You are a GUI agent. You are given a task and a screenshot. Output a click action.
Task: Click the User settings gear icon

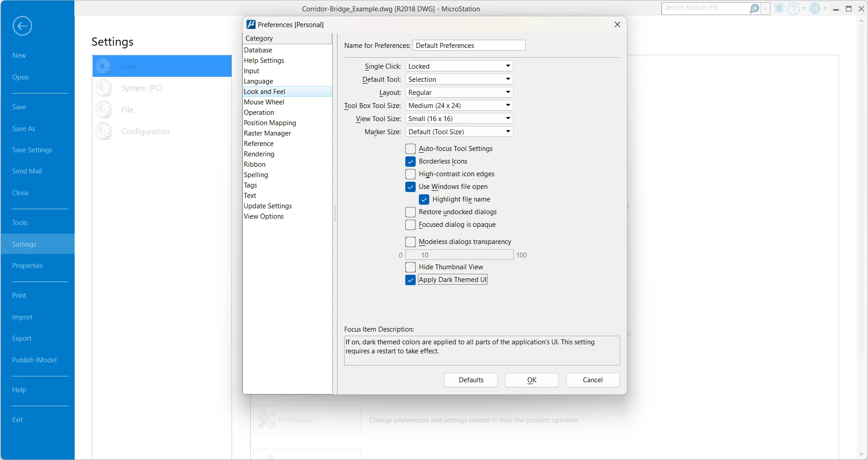(x=104, y=66)
